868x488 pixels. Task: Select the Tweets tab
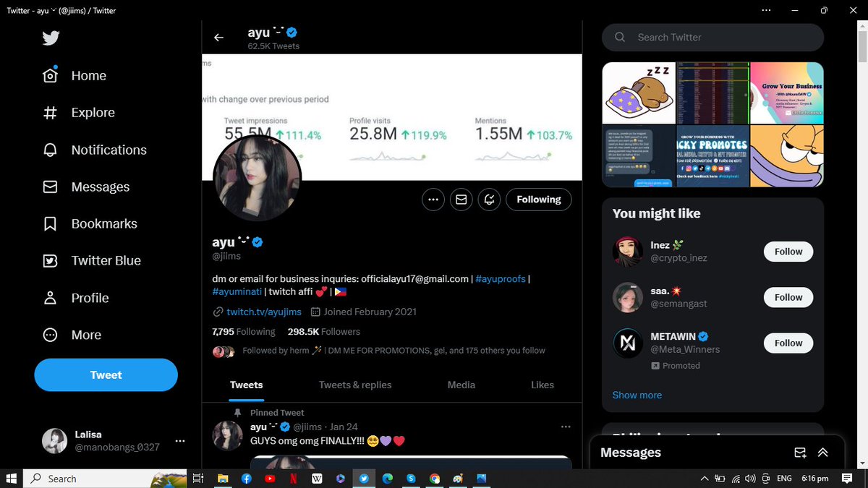click(x=247, y=385)
